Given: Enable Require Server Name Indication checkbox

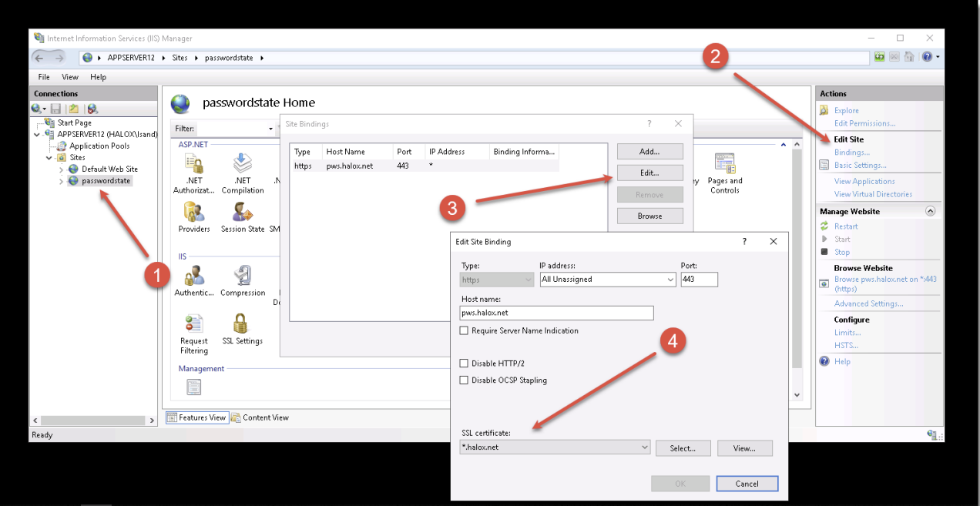Looking at the screenshot, I should click(x=464, y=330).
